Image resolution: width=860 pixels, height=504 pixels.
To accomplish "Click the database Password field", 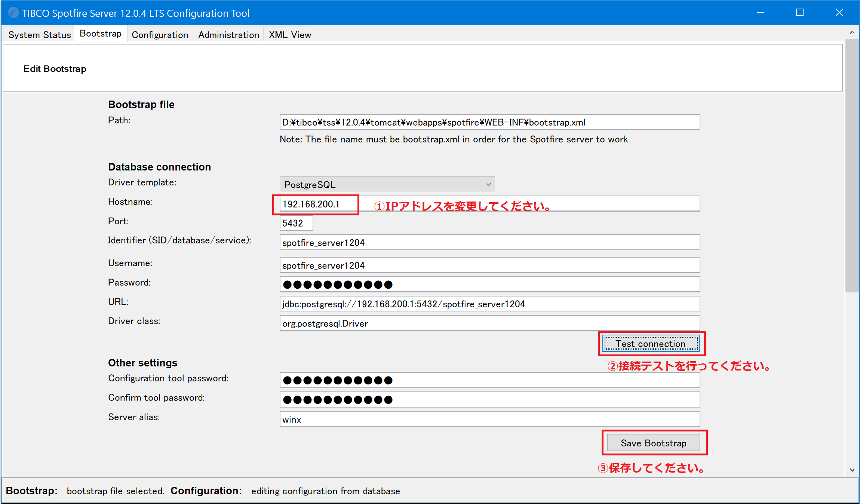I will coord(490,285).
